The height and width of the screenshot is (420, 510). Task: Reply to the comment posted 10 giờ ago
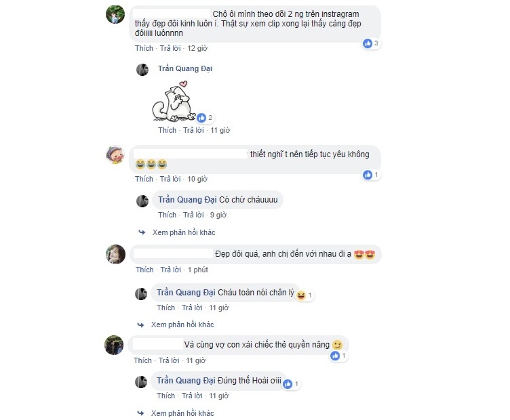tap(170, 179)
